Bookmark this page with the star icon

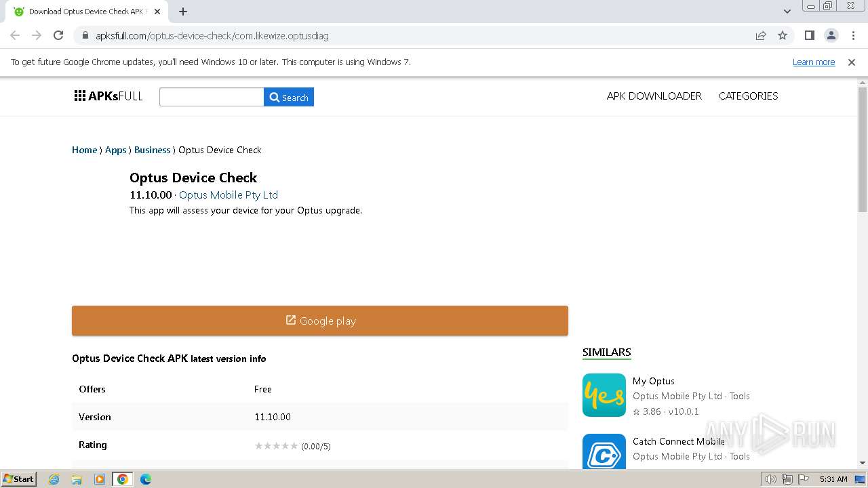click(783, 35)
